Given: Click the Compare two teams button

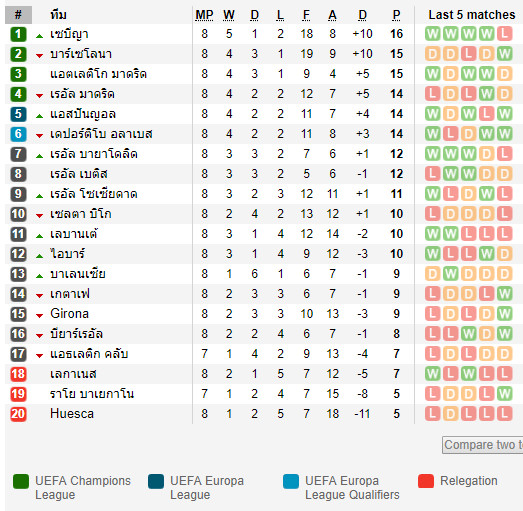Looking at the screenshot, I should click(x=483, y=445).
